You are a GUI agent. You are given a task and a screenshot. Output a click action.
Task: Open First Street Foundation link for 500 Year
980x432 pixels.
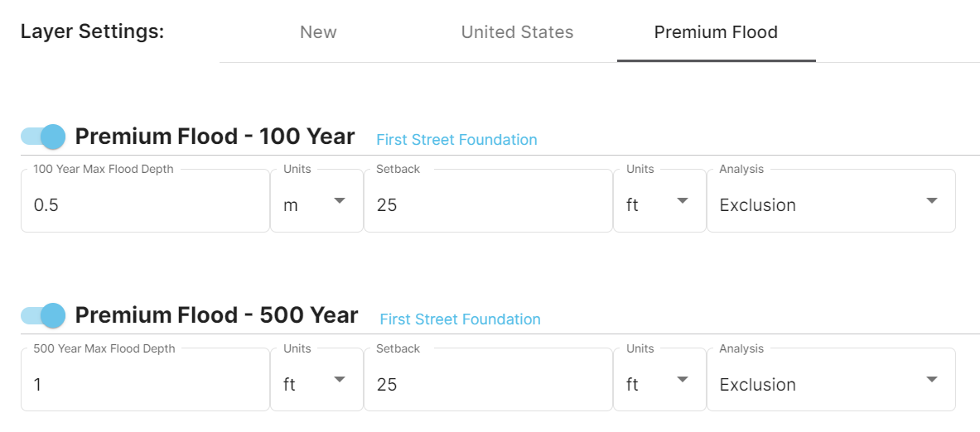(460, 319)
